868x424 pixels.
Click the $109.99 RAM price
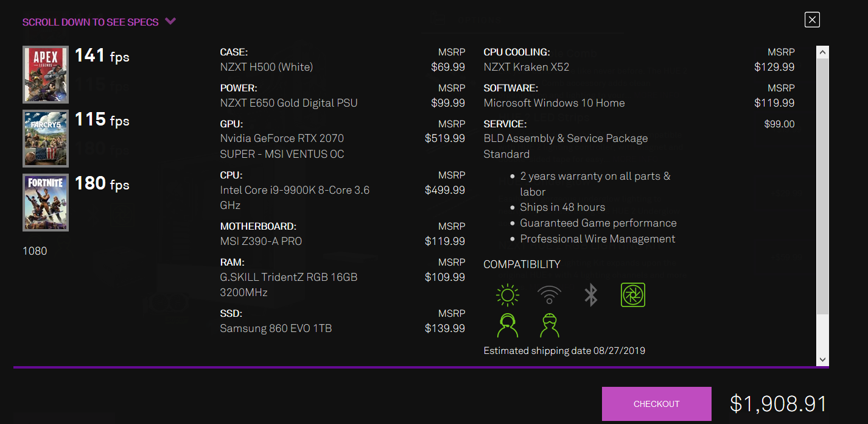(x=445, y=277)
